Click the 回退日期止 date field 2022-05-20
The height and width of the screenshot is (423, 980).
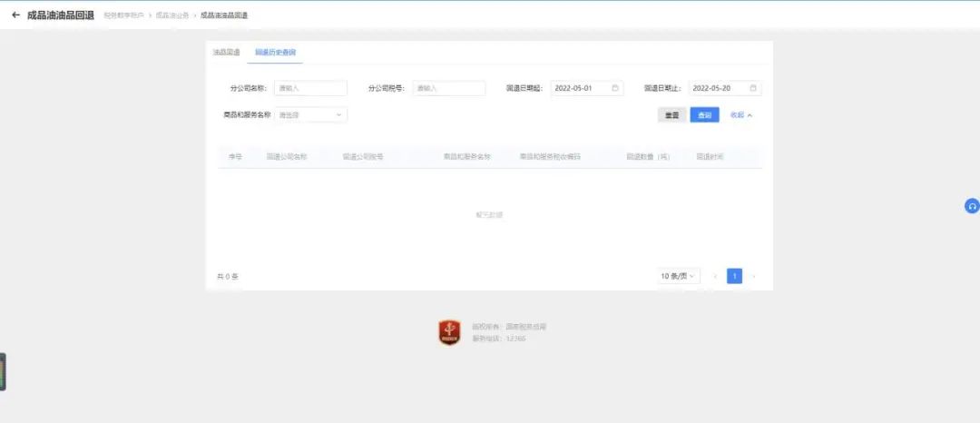(725, 88)
